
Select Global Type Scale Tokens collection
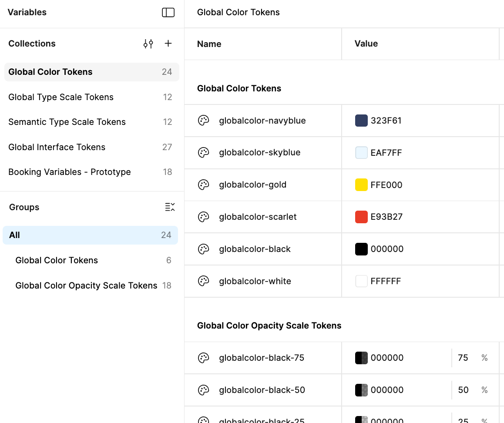(x=61, y=97)
